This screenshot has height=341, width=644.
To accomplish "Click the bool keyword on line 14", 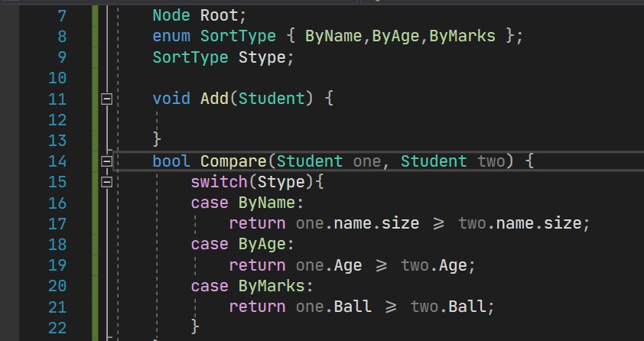I will pos(171,161).
